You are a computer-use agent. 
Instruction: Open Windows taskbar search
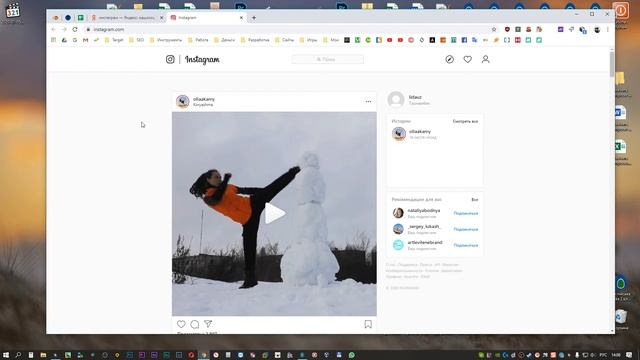(18, 355)
